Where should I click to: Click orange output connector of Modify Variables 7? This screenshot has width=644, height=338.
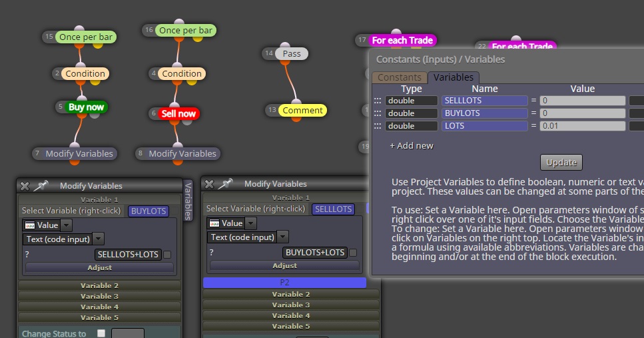pos(75,161)
